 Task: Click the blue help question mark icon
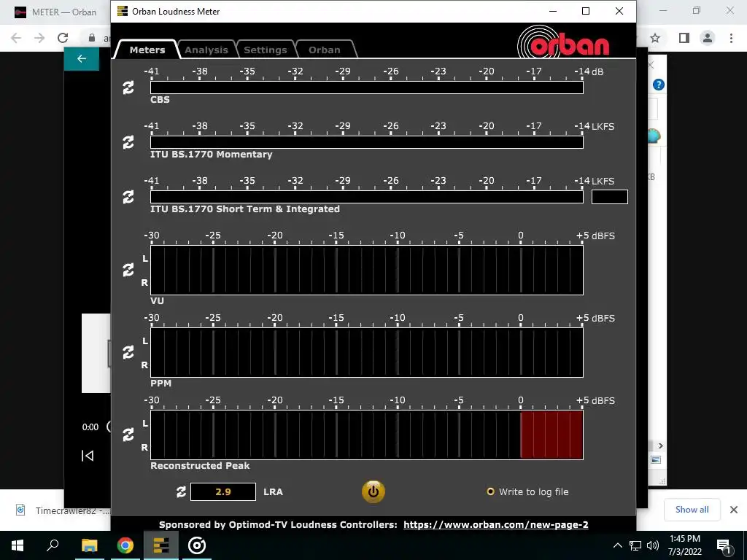(x=659, y=85)
